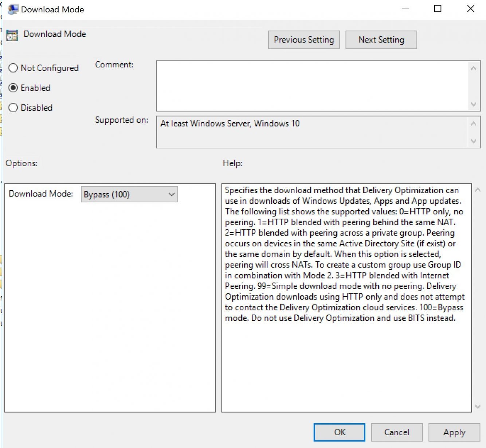Select the Disabled radio button
Viewport: 486px width, 448px height.
(x=13, y=107)
